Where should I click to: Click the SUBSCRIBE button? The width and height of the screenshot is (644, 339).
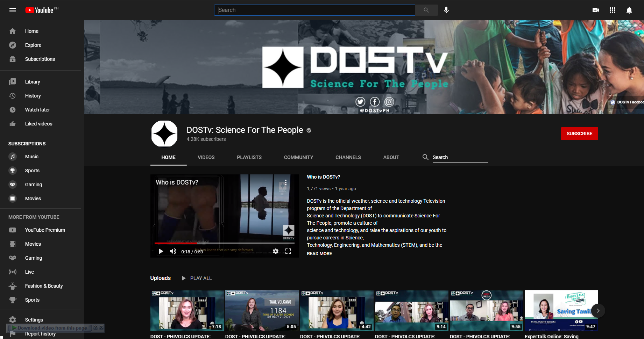click(579, 134)
